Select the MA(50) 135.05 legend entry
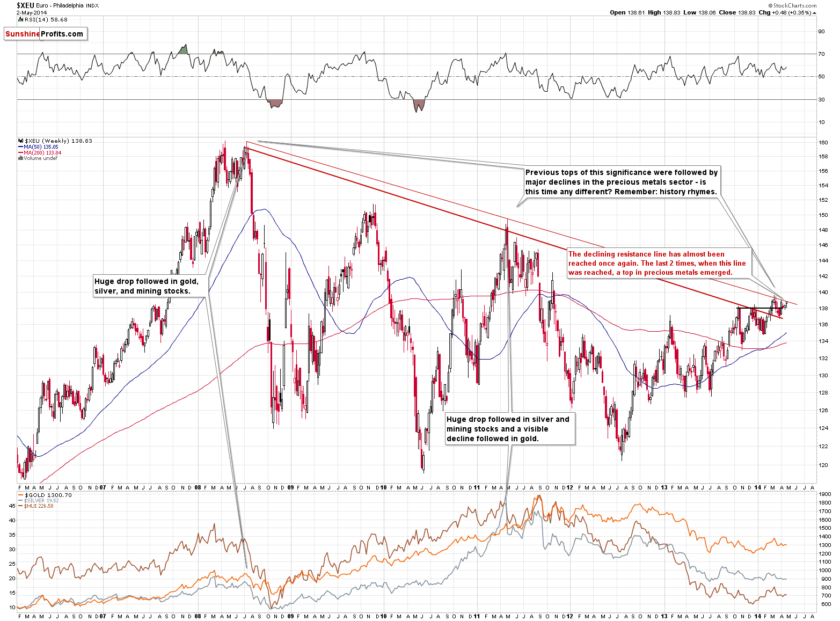This screenshot has height=621, width=840. (39, 147)
